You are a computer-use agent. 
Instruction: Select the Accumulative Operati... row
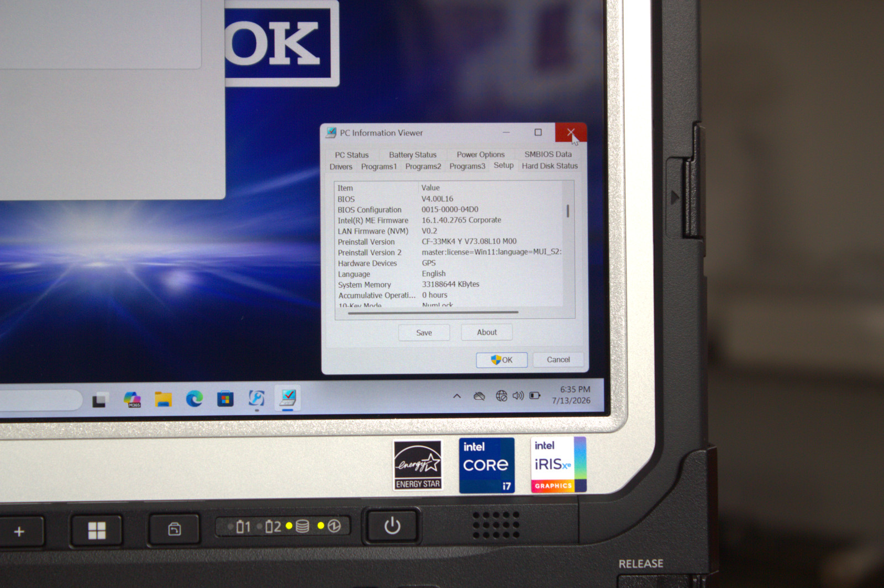coord(449,295)
